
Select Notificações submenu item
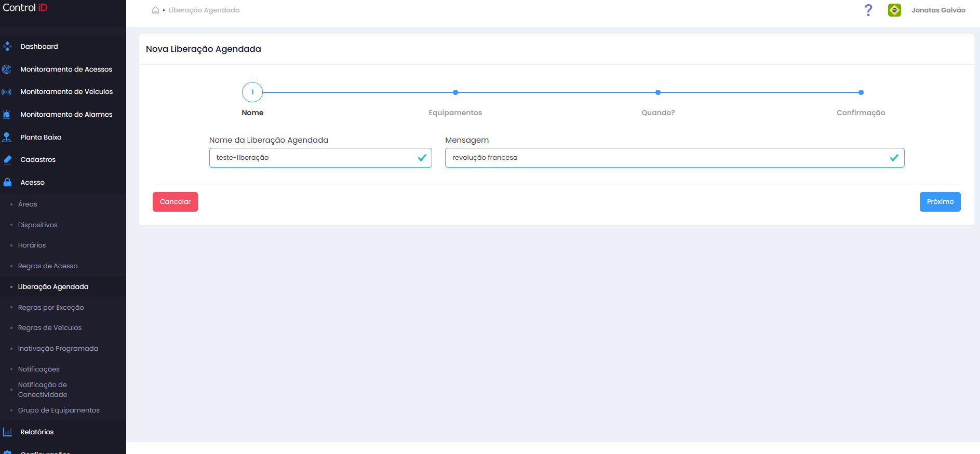38,369
